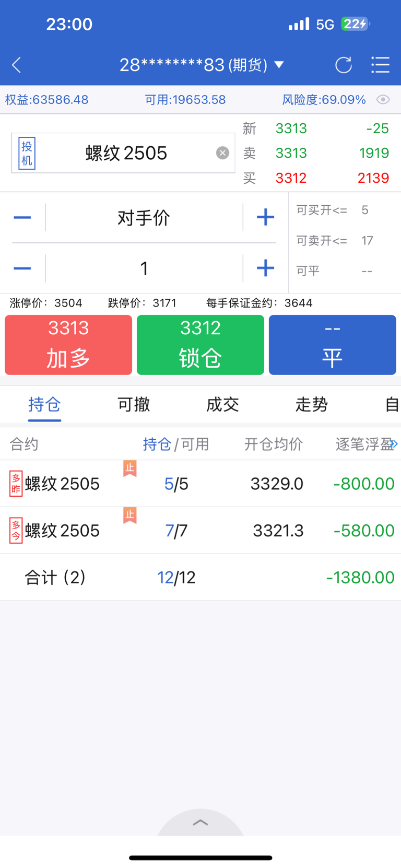Image resolution: width=401 pixels, height=868 pixels.
Task: Tap the 开仓均价 column header
Action: click(274, 444)
